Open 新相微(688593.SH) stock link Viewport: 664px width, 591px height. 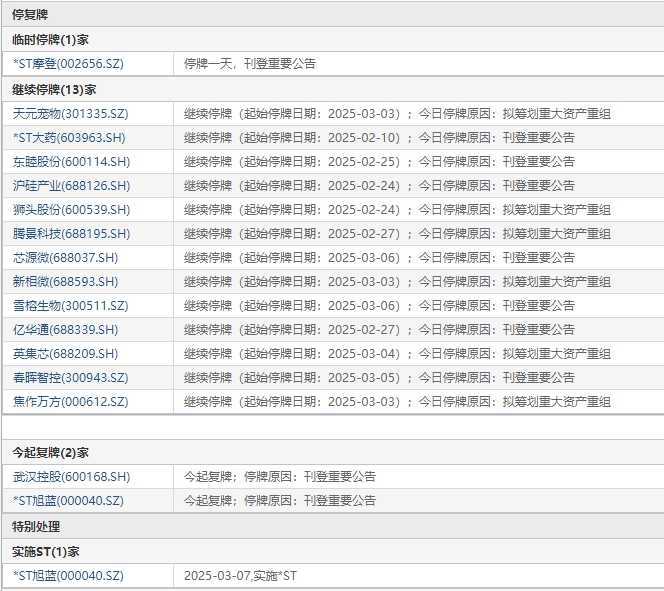[65, 282]
